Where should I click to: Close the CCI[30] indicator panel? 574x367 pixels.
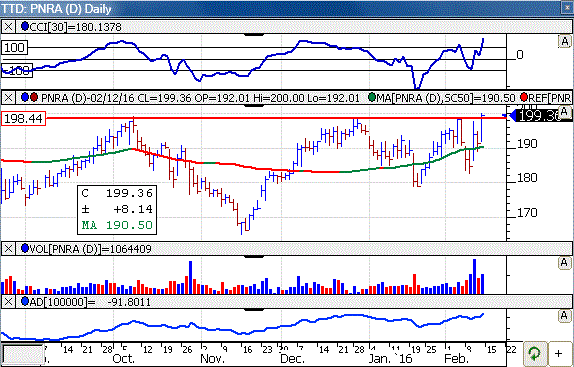[8, 27]
